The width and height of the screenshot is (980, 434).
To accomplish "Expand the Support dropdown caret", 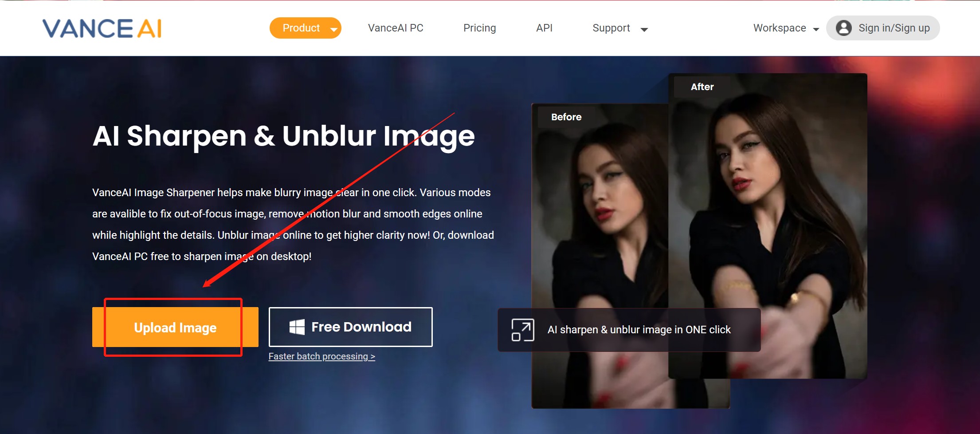I will coord(644,30).
